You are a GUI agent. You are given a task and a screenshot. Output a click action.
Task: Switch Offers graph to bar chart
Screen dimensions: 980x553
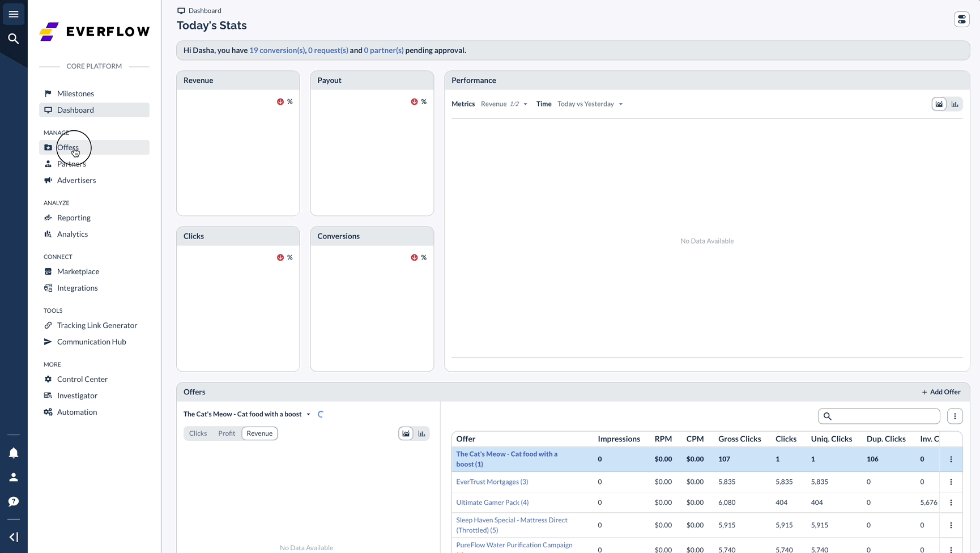[421, 433]
